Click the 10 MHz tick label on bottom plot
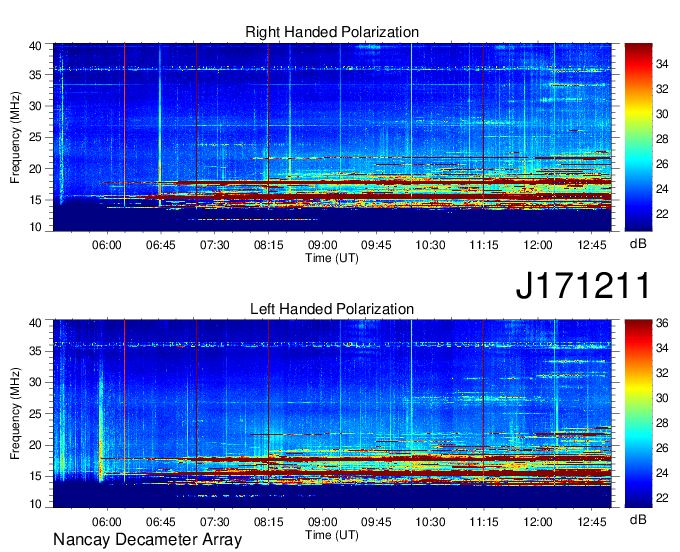The height and width of the screenshot is (552, 680). (35, 504)
